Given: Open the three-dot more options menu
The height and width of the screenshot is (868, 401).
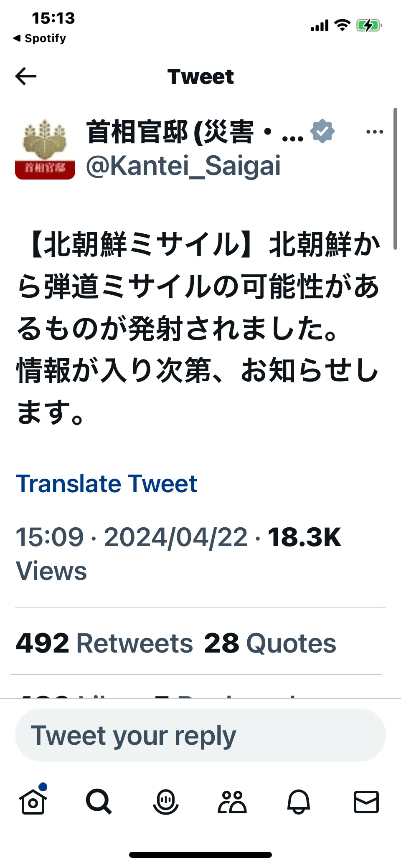Looking at the screenshot, I should point(375,132).
